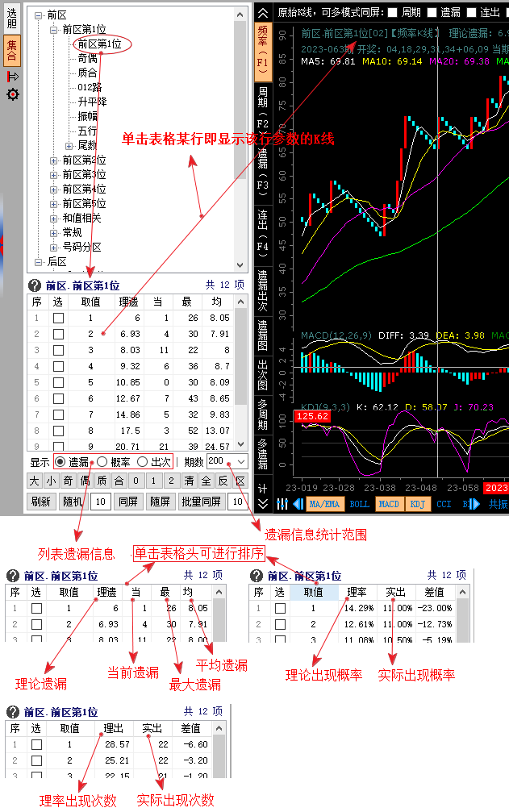Click the tree panel vertical scrollbar down arrow
509x812 pixels.
[x=240, y=264]
